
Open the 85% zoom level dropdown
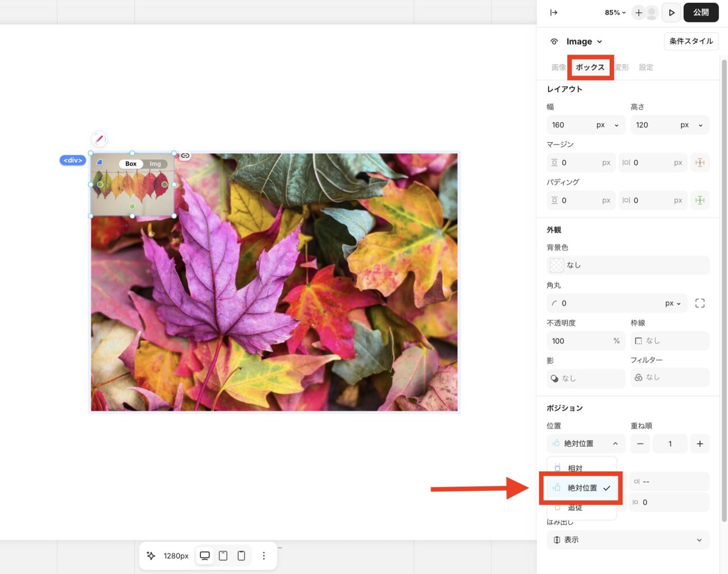point(615,13)
